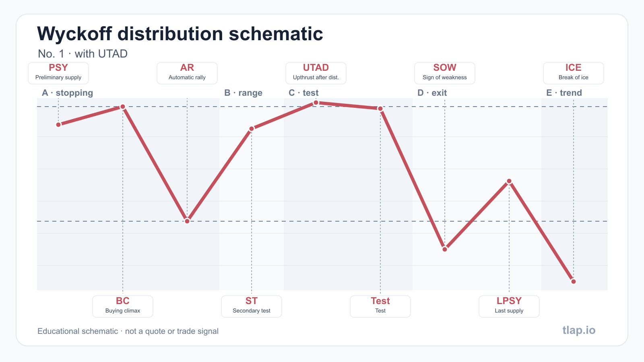The image size is (644, 362).
Task: Select the final ICE low data point
Action: pos(574,281)
